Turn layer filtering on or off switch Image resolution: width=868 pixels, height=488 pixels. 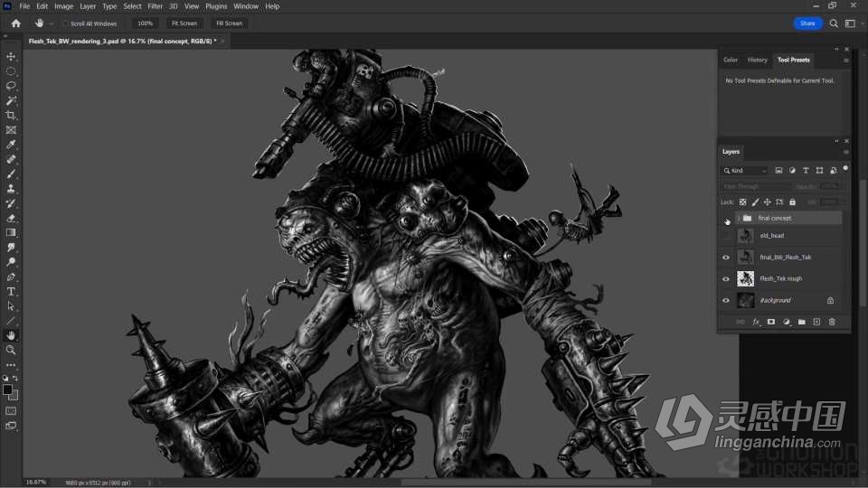(845, 168)
